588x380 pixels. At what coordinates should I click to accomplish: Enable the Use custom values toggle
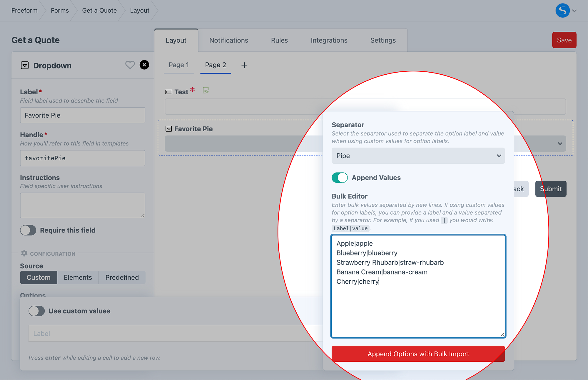[36, 311]
